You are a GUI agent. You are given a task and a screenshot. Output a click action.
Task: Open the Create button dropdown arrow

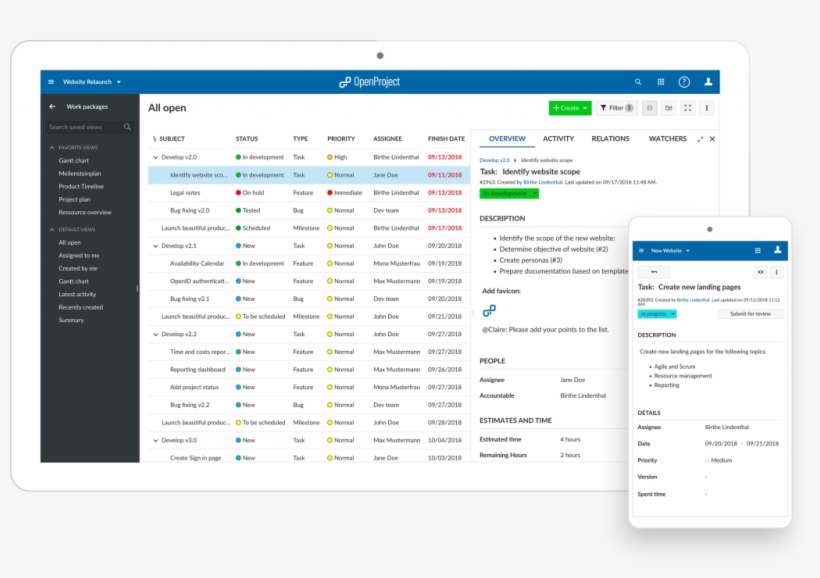(584, 107)
